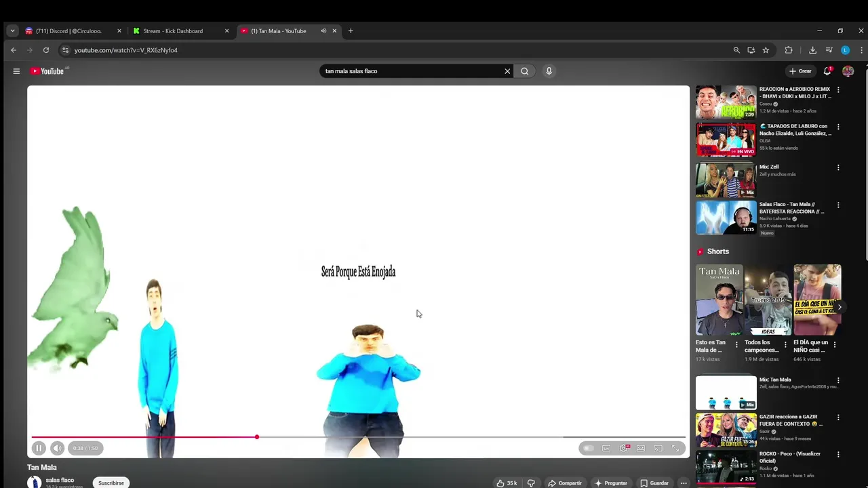This screenshot has width=868, height=488.
Task: Open the AEROBICO REMIX reaction thumbnail
Action: (x=726, y=102)
